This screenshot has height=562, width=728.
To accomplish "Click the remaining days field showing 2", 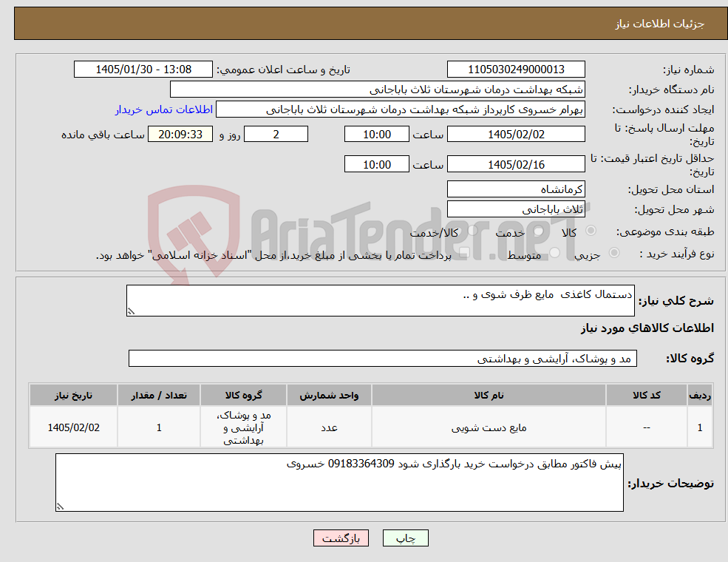I will tap(276, 135).
